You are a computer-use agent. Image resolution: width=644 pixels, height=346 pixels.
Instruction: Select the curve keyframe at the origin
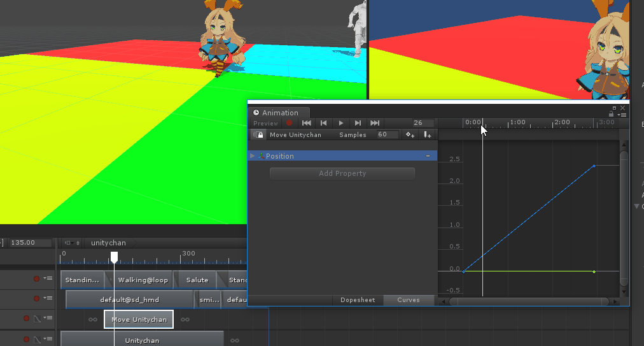pyautogui.click(x=464, y=271)
